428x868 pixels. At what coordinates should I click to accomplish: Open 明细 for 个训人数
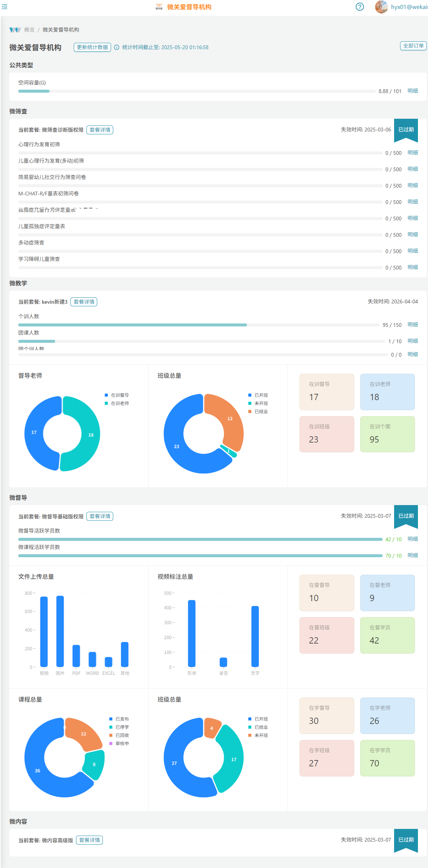coord(412,325)
